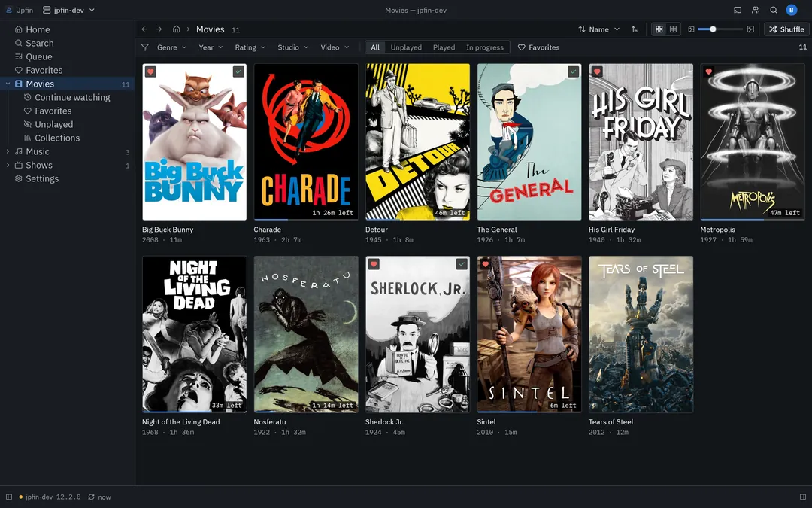The width and height of the screenshot is (812, 508).
Task: Expand the Shows tree node
Action: click(8, 165)
